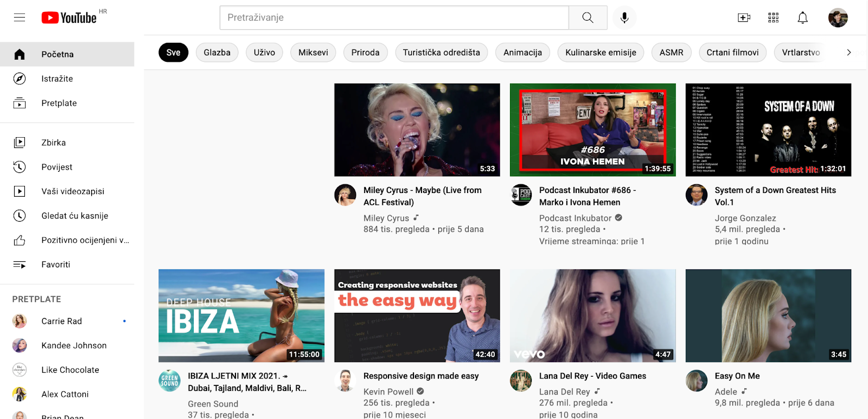Play Deep House Ibiza thumbnail

point(241,315)
